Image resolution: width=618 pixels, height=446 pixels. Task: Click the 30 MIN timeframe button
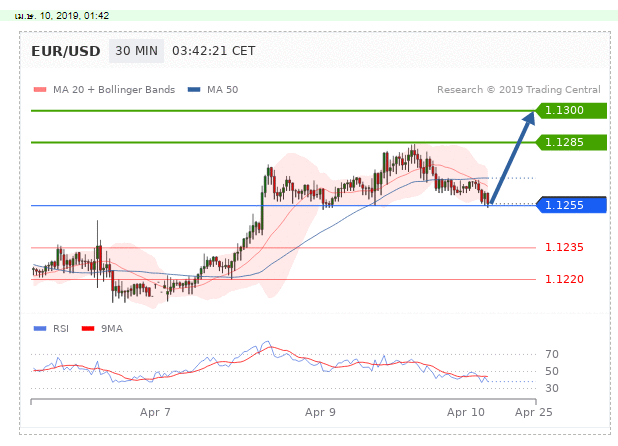click(136, 51)
